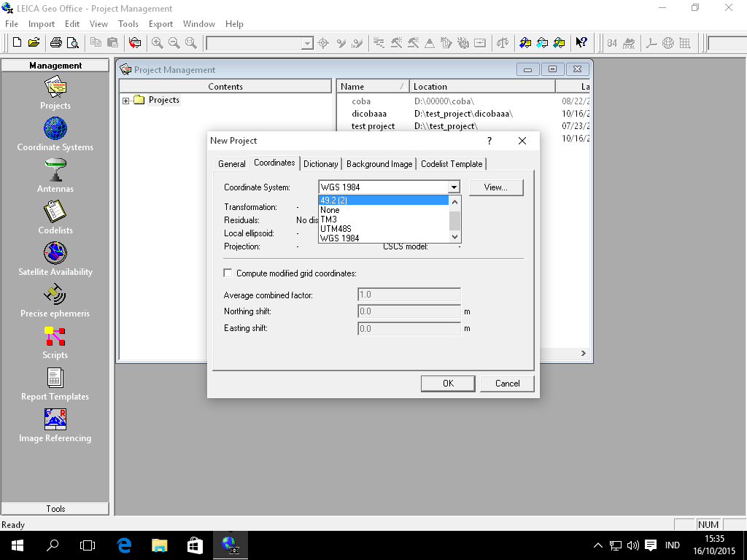
Task: Open the Import menu
Action: (x=42, y=24)
